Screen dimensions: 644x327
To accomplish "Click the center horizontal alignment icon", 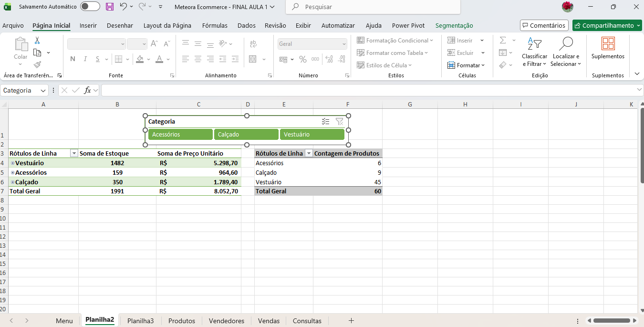I will click(198, 59).
